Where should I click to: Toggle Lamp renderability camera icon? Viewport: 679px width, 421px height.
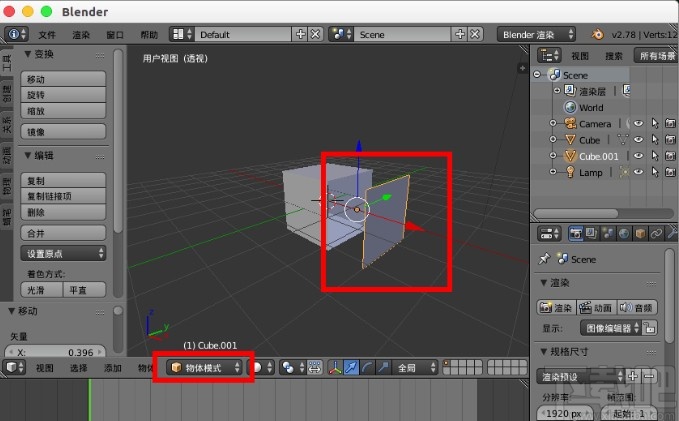[670, 172]
